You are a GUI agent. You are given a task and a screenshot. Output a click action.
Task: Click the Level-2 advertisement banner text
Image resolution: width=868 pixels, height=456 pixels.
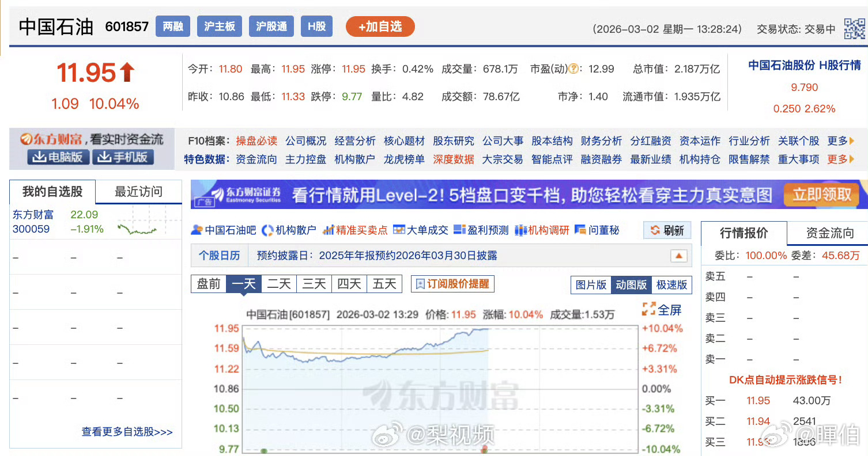tap(531, 195)
